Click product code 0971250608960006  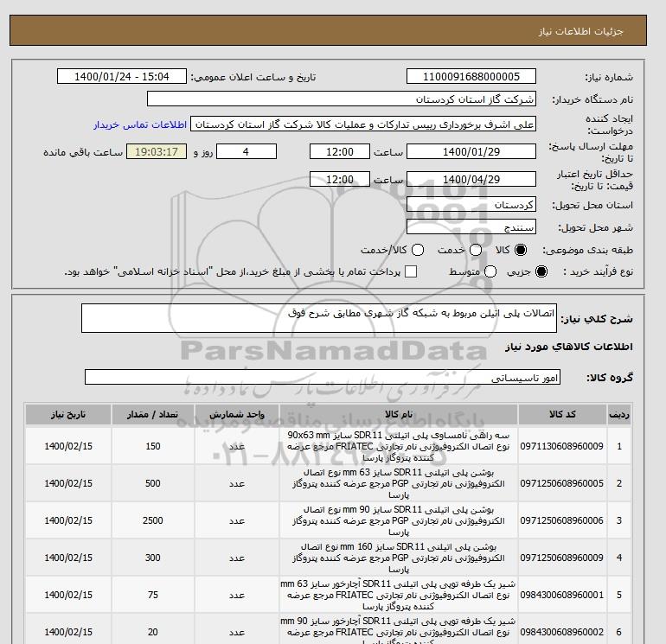[561, 520]
